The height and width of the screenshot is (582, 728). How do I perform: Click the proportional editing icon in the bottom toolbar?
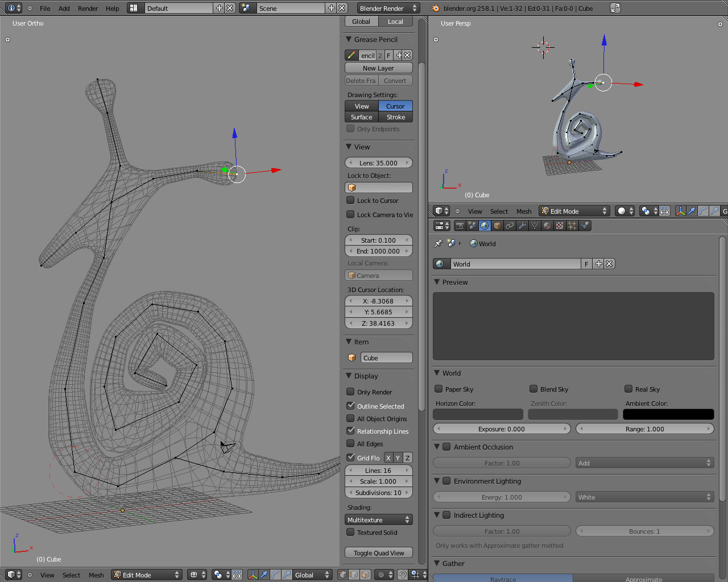381,575
